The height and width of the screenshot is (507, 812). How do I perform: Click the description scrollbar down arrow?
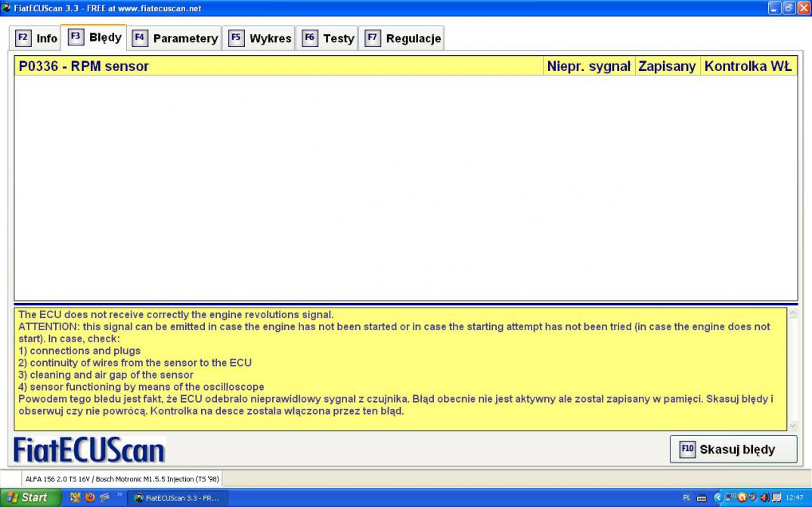793,426
